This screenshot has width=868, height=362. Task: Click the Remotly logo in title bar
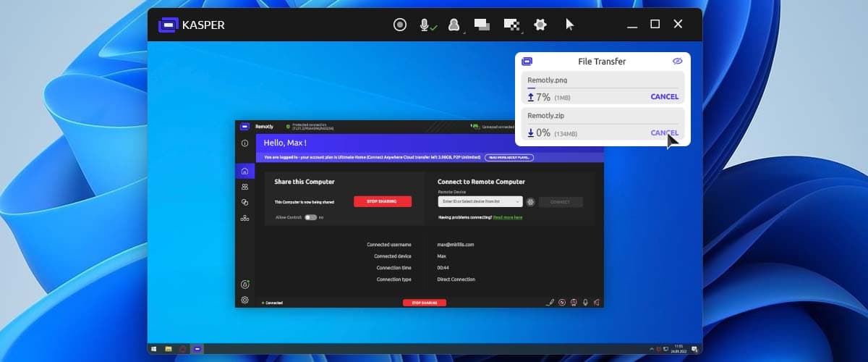[x=245, y=126]
